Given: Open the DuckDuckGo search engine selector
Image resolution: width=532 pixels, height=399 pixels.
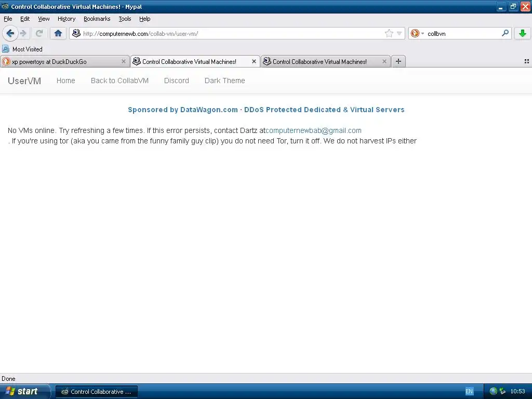Looking at the screenshot, I should tap(417, 33).
